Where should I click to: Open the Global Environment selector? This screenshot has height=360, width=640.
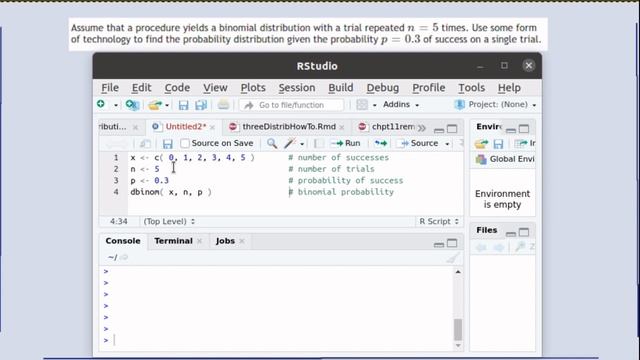click(x=505, y=159)
